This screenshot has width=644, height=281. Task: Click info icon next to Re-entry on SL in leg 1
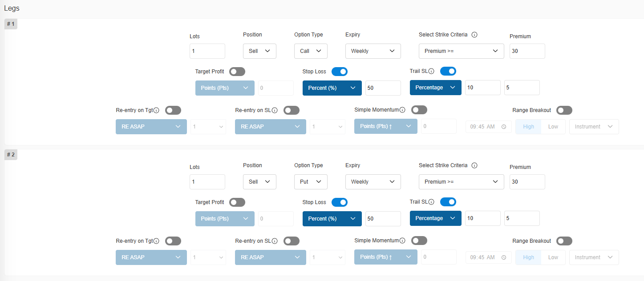tap(275, 110)
